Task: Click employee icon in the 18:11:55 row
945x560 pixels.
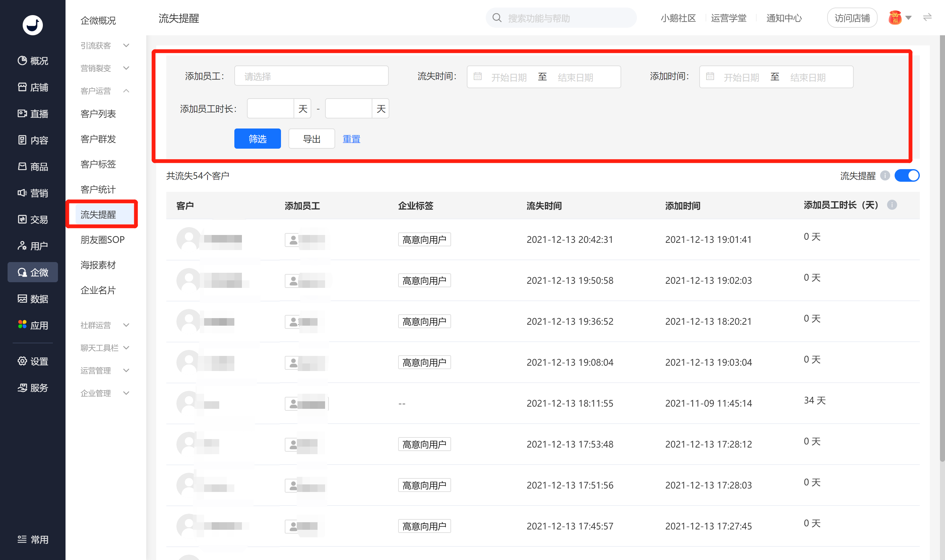Action: tap(293, 403)
